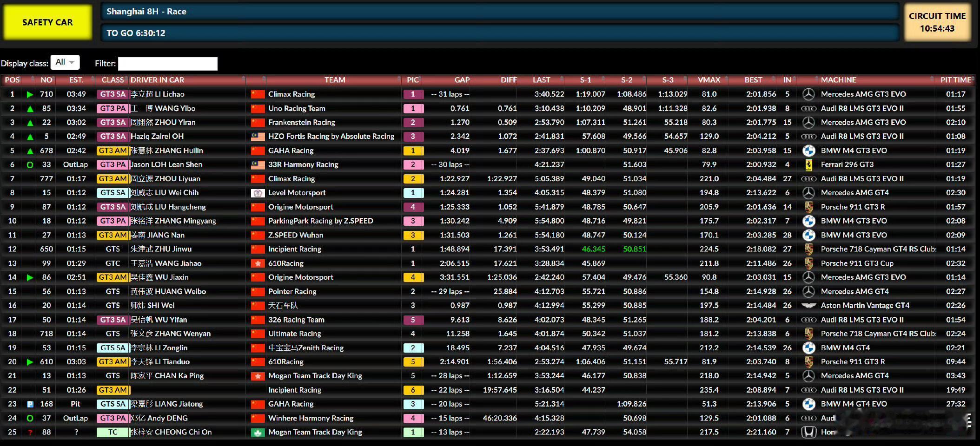The image size is (980, 446).
Task: Click the Mercedes logo in car 710's row
Action: click(808, 94)
